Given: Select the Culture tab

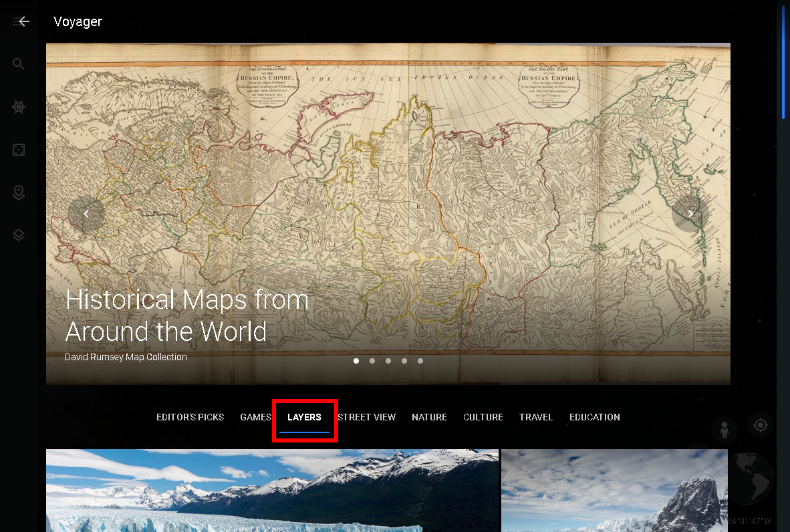Looking at the screenshot, I should click(483, 417).
